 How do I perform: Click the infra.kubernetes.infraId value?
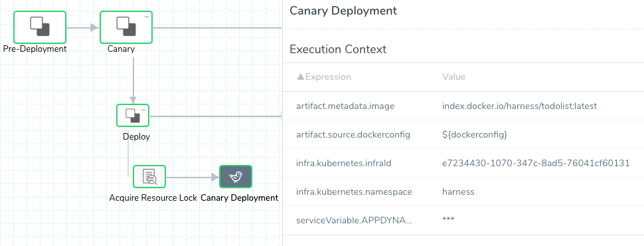point(536,164)
